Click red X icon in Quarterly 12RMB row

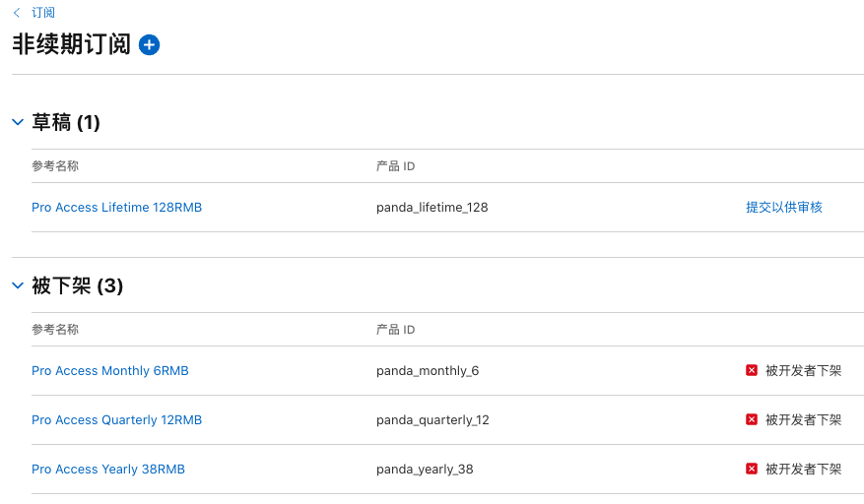[752, 419]
